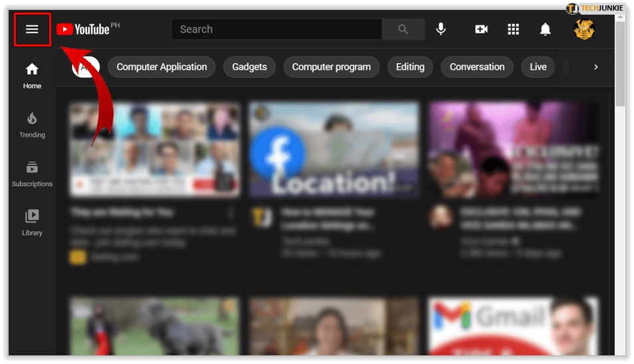This screenshot has height=364, width=634.
Task: Open the notifications bell
Action: (545, 29)
